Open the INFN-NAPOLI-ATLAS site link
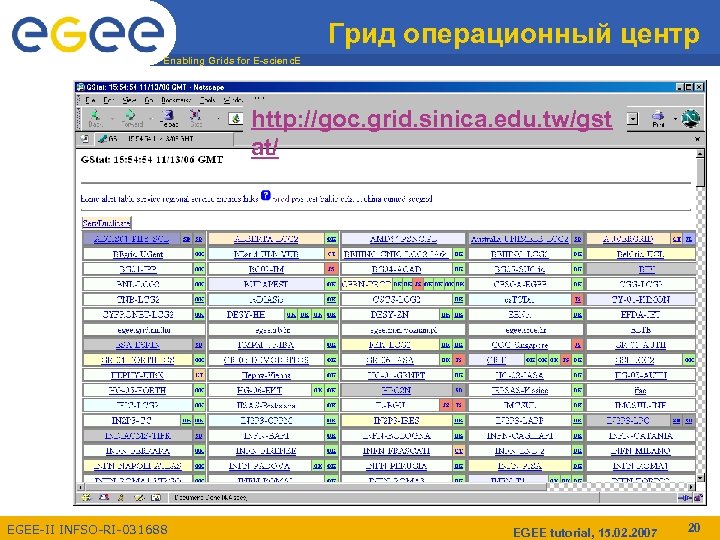Viewport: 720px width, 540px height. pyautogui.click(x=138, y=466)
